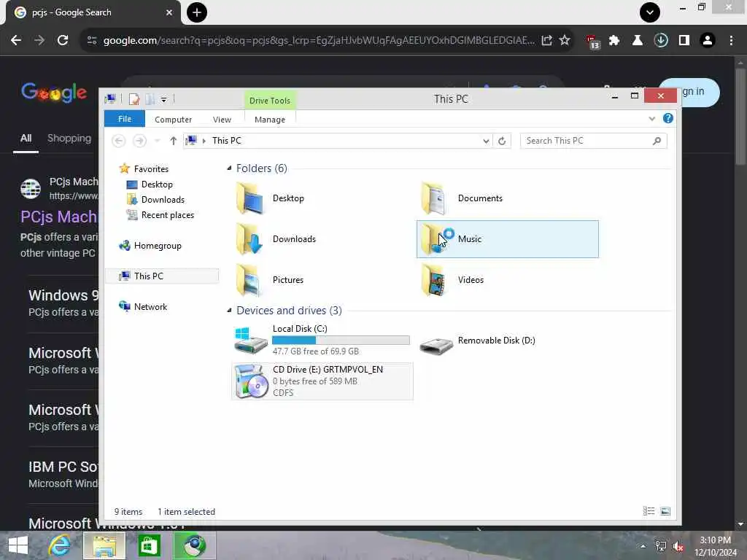The height and width of the screenshot is (560, 747).
Task: Click the Chrome downloads icon
Action: [661, 41]
